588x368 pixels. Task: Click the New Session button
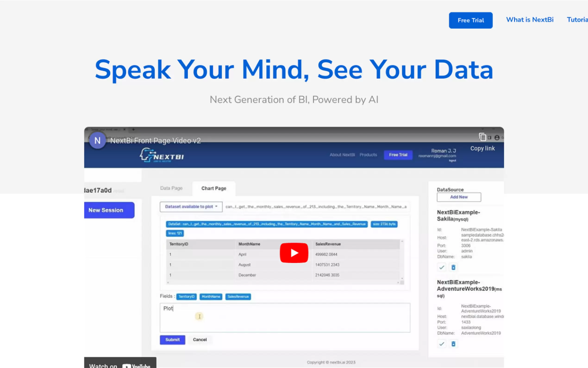click(109, 210)
